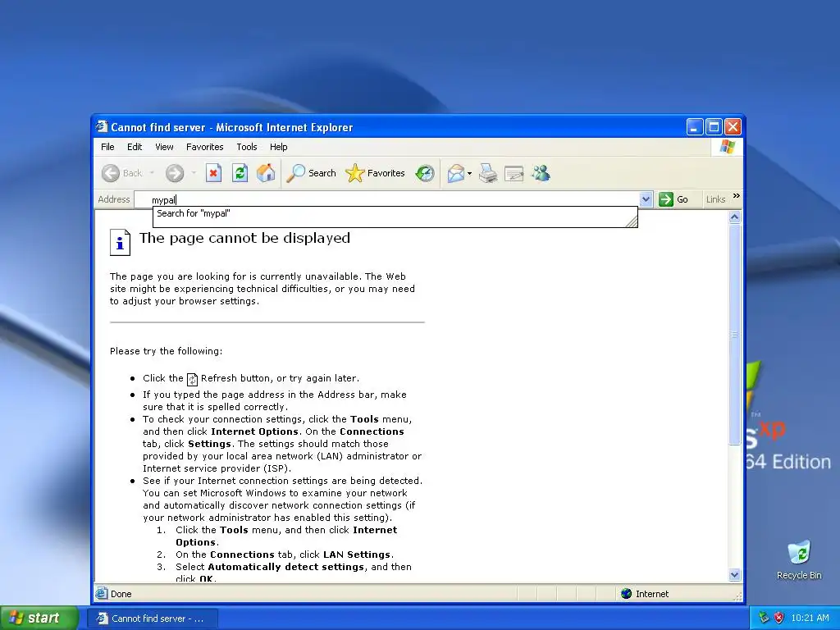Click the Links toolbar label
The width and height of the screenshot is (840, 630).
[x=715, y=199]
